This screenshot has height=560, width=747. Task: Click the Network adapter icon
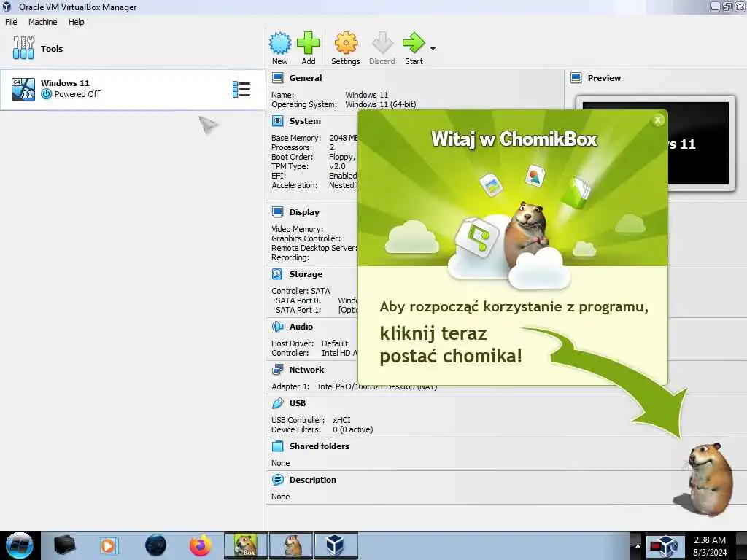278,370
